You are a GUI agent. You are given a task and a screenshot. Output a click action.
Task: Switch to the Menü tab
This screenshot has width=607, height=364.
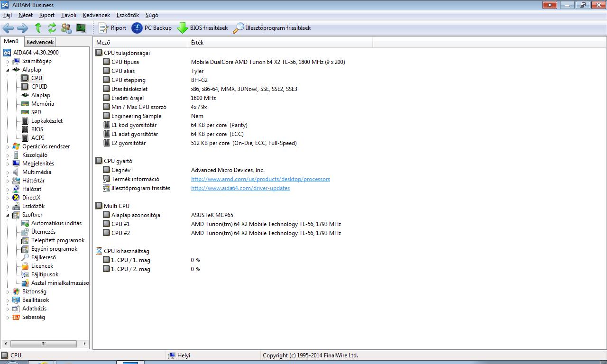click(11, 41)
